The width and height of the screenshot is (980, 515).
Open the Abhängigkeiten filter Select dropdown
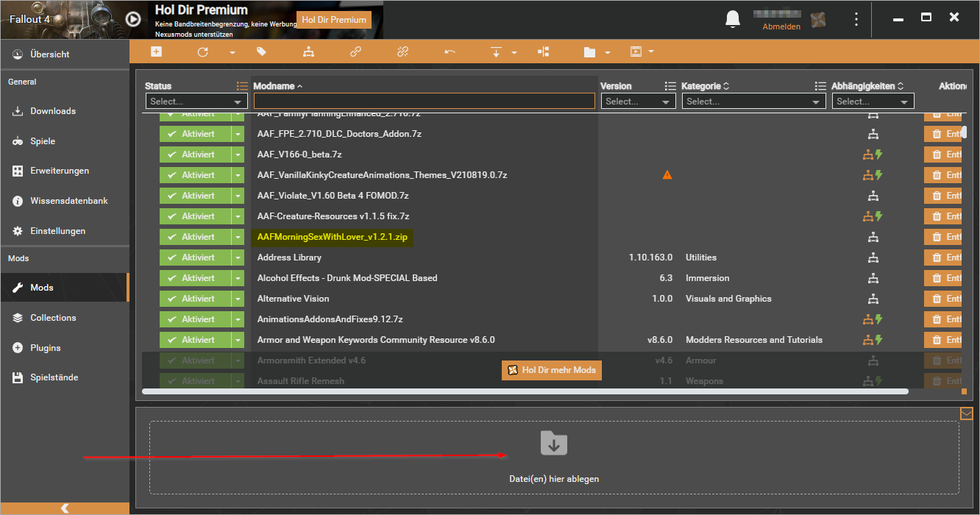tap(873, 102)
